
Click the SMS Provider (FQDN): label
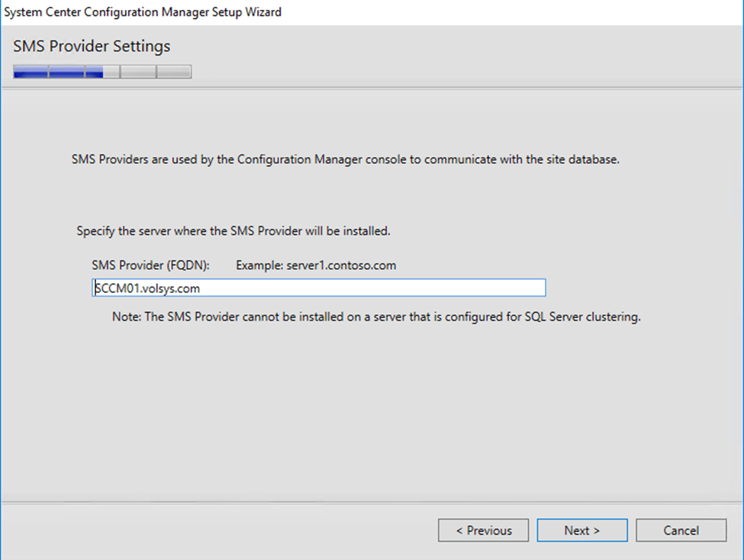click(150, 266)
